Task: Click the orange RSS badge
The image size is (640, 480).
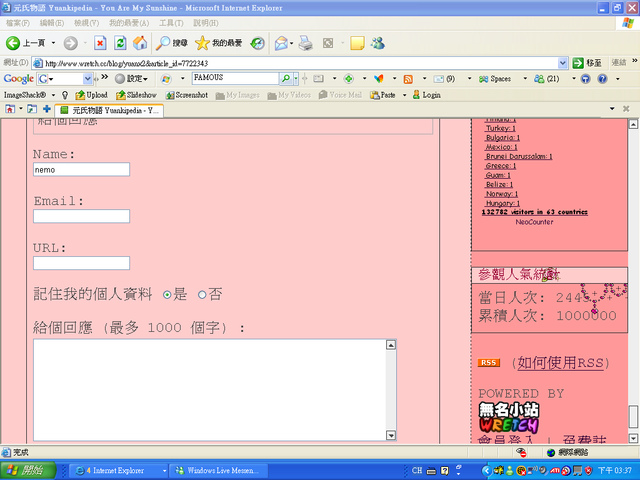Action: [489, 362]
